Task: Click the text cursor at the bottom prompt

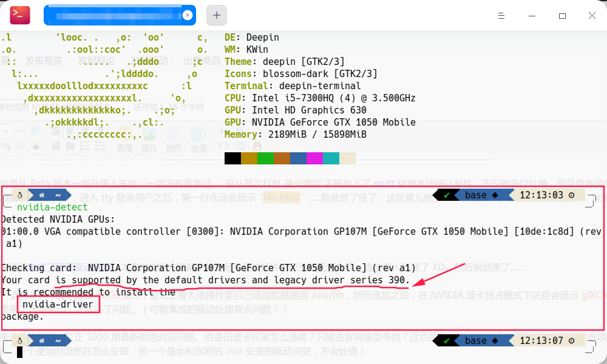Action: (20, 352)
